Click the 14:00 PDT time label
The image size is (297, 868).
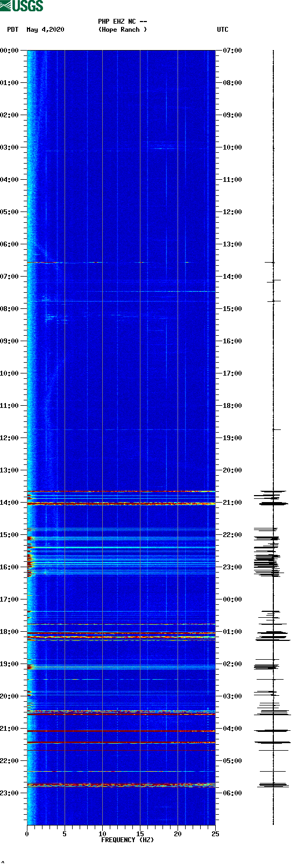pyautogui.click(x=10, y=503)
